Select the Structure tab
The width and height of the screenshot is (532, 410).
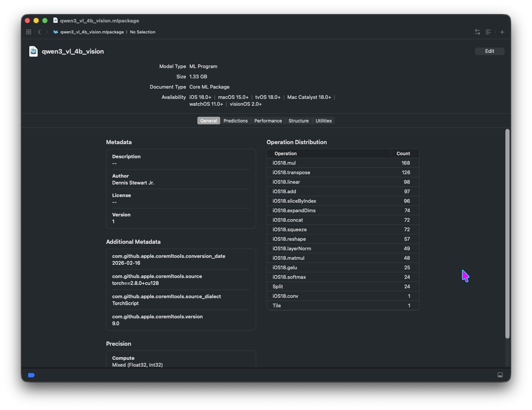[x=299, y=121]
